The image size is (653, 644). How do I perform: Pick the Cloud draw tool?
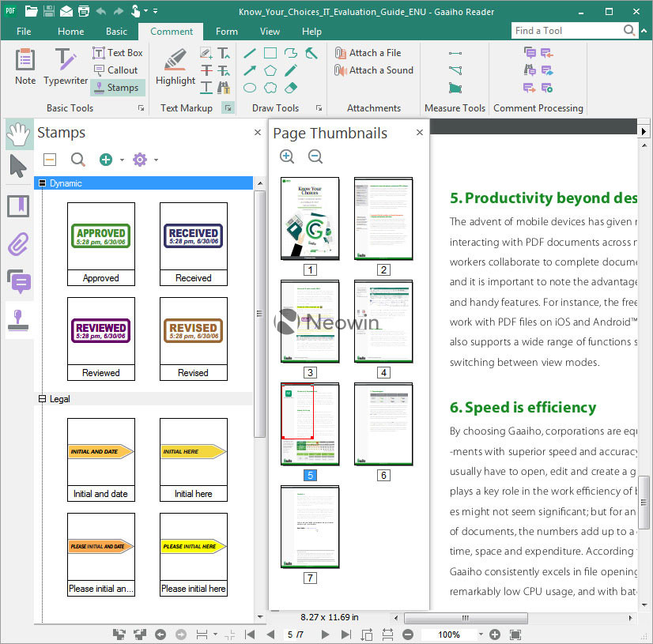[x=270, y=88]
